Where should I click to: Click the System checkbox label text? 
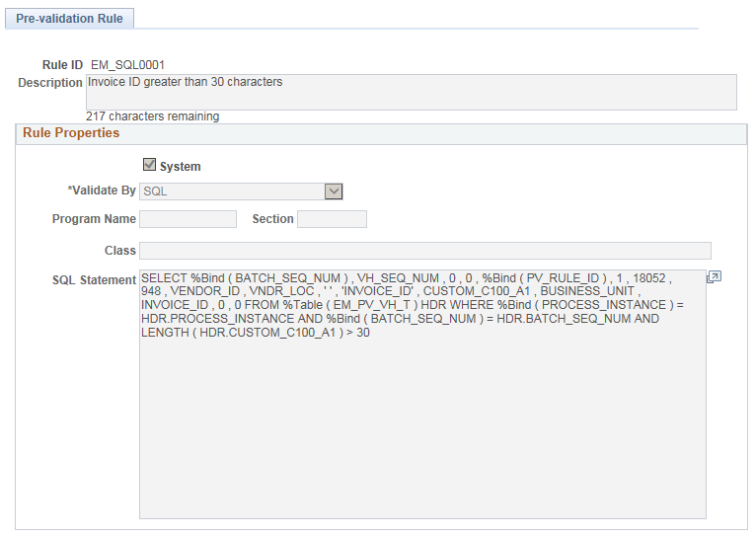point(181,167)
